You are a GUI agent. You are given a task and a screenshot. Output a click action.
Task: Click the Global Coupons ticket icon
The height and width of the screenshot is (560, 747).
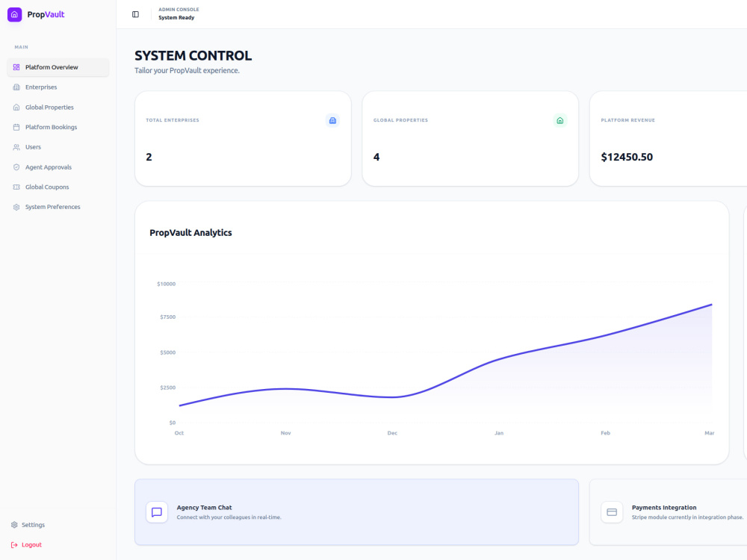tap(16, 187)
